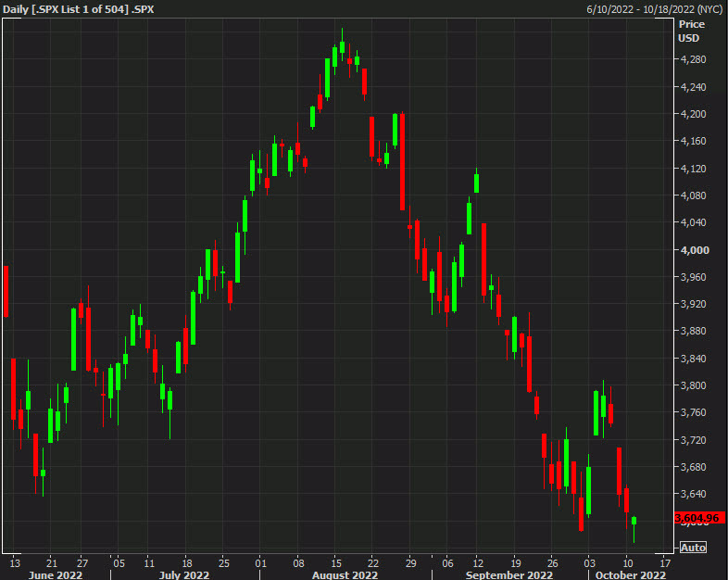Image resolution: width=728 pixels, height=580 pixels.
Task: Click the date range '6/10/2022 - 10/18/2022 (NYC)'
Action: coord(654,9)
